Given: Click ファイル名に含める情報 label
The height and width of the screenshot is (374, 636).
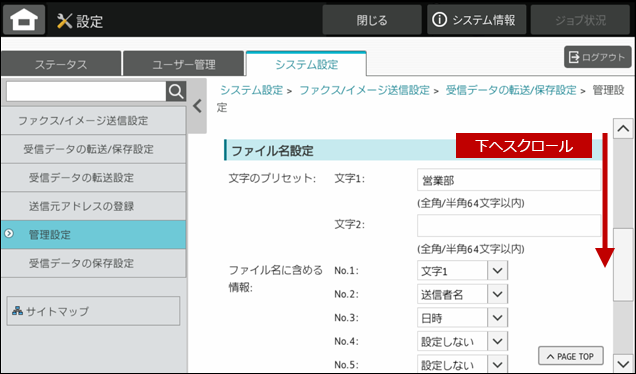Looking at the screenshot, I should 276,278.
